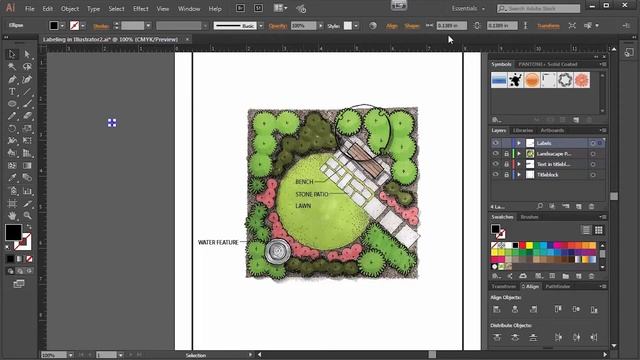640x360 pixels.
Task: Expand the Text in titleblock layer
Action: 519,164
